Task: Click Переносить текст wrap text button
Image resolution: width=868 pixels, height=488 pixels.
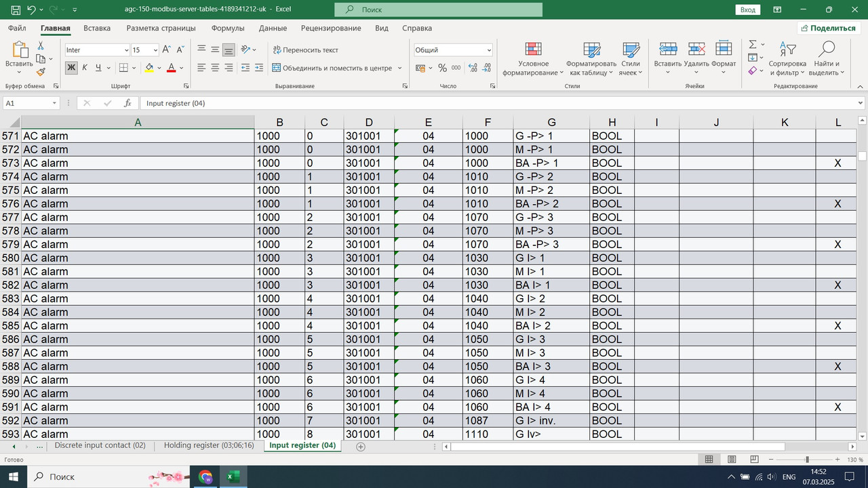Action: coord(306,50)
